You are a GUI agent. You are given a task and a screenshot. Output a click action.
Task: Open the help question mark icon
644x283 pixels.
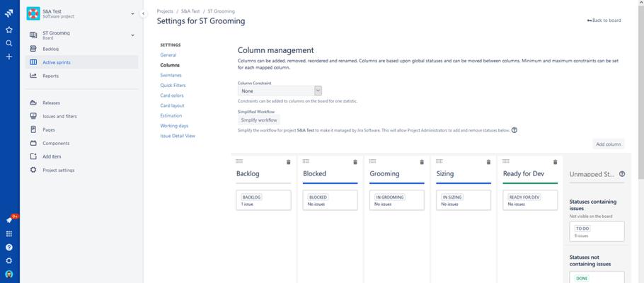click(x=9, y=247)
